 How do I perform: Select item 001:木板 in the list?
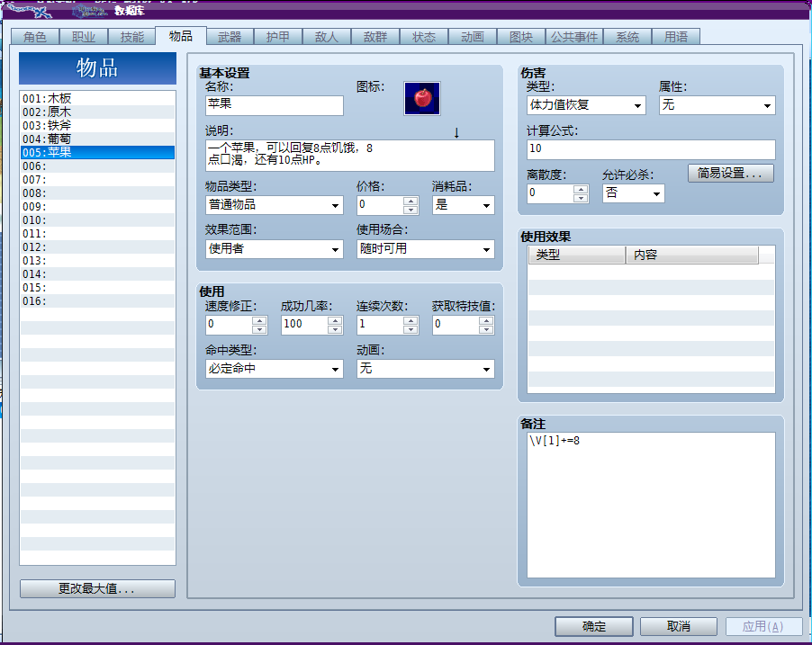click(97, 98)
